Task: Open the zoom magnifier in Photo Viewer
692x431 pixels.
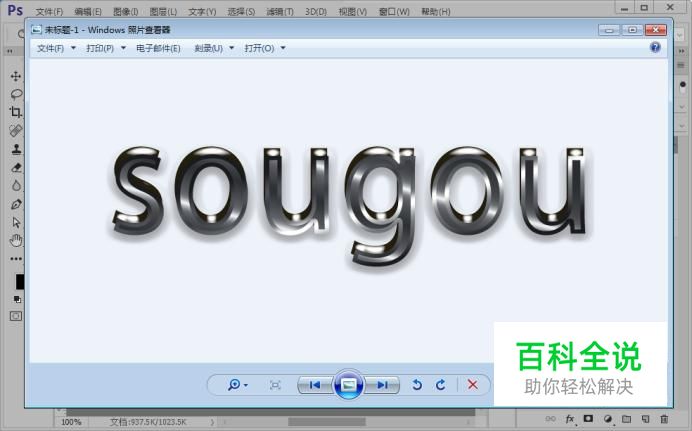Action: 234,385
